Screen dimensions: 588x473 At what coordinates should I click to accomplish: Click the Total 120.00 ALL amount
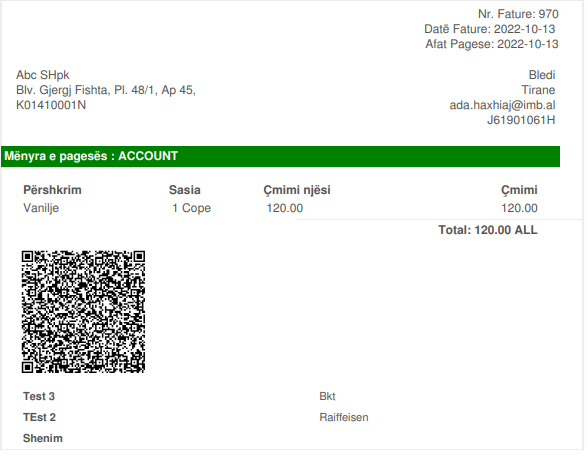pyautogui.click(x=488, y=230)
